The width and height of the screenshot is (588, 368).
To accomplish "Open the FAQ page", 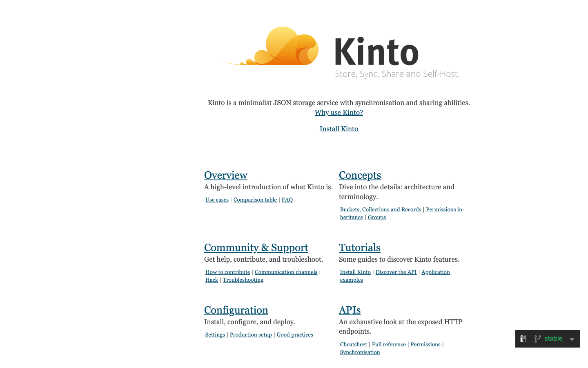I will [287, 200].
